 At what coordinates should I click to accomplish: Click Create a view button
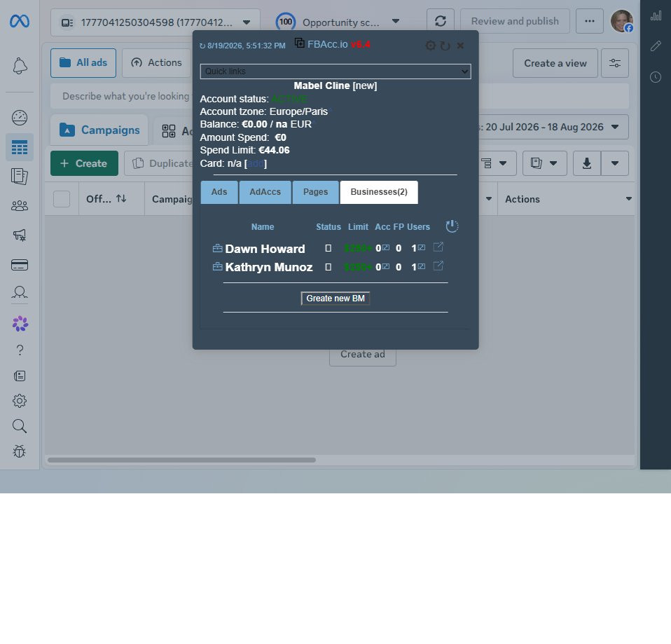(x=555, y=63)
